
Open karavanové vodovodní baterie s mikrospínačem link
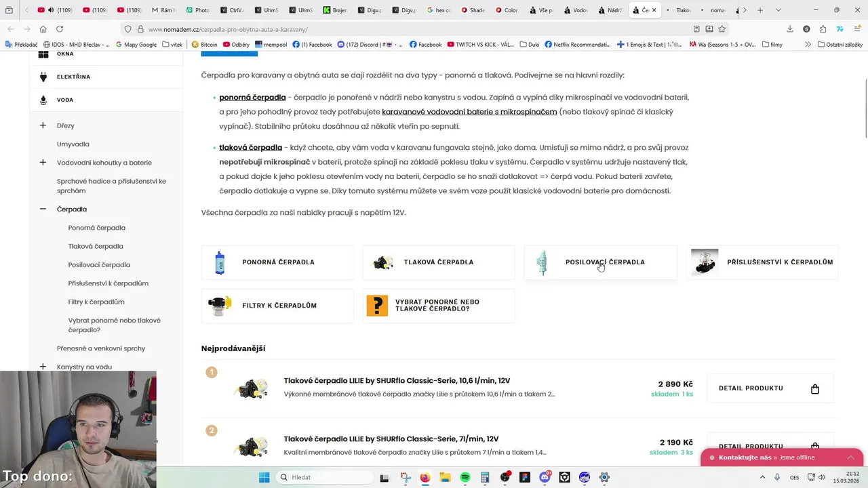coord(469,112)
